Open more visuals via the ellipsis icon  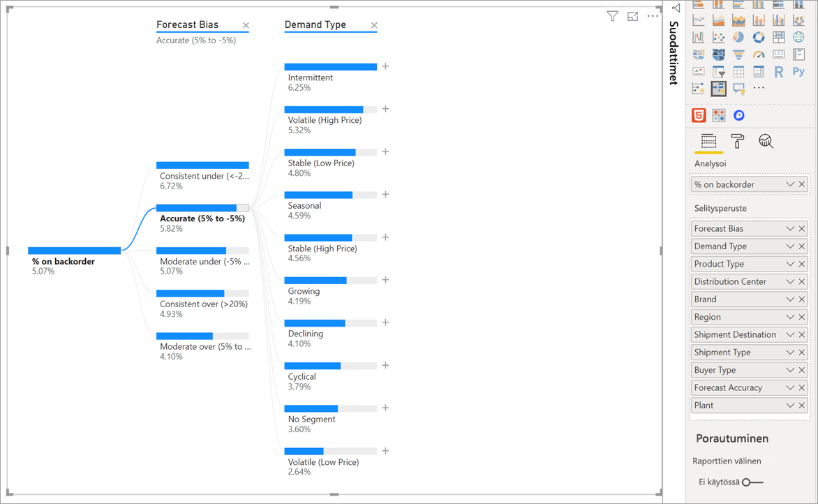pyautogui.click(x=759, y=88)
